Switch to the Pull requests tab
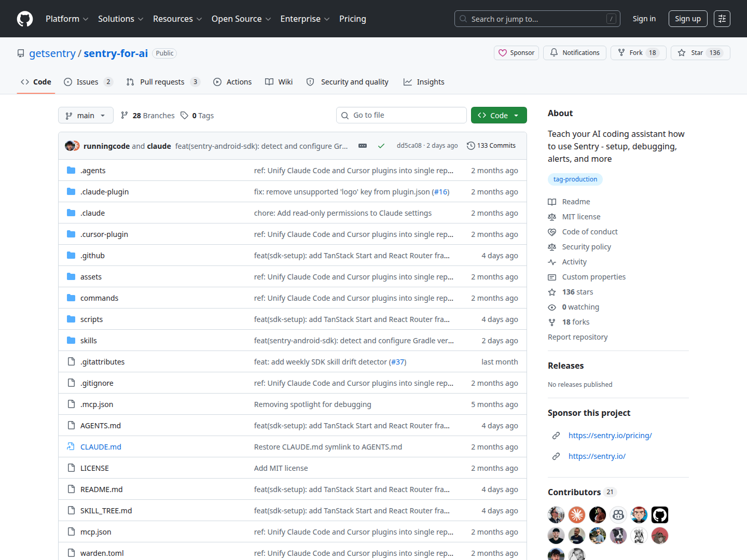 pos(162,82)
